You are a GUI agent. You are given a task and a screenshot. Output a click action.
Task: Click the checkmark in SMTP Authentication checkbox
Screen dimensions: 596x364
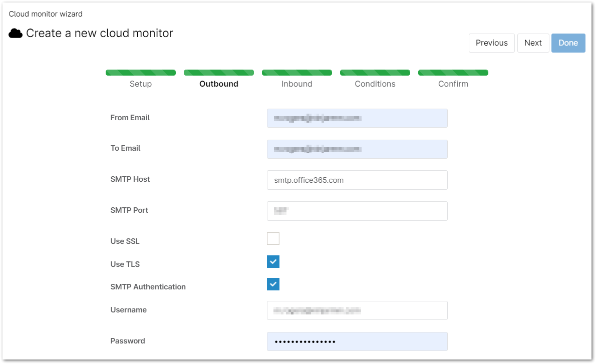pyautogui.click(x=273, y=284)
